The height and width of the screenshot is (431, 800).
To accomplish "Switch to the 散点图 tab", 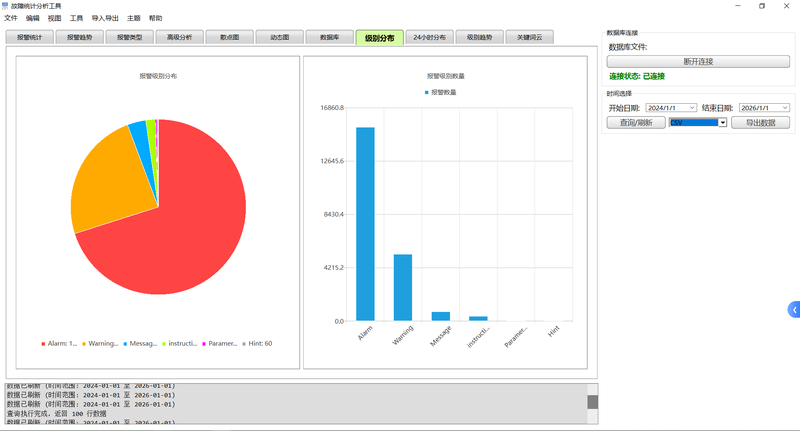I will pos(230,37).
